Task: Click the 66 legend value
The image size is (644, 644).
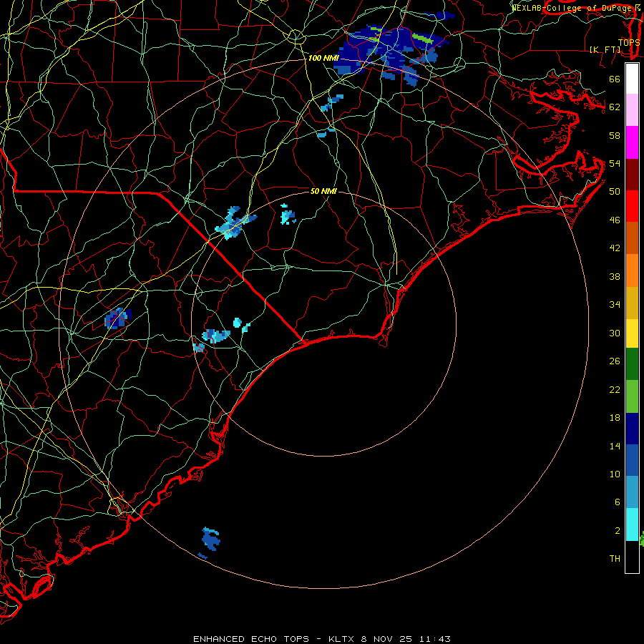Action: click(x=615, y=79)
